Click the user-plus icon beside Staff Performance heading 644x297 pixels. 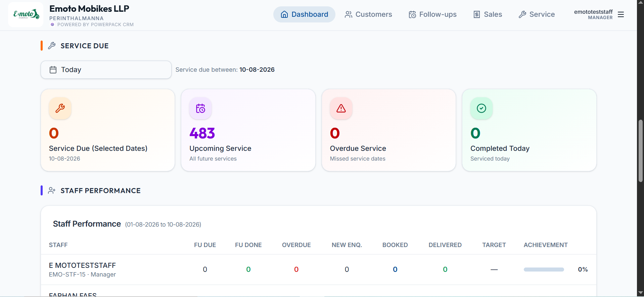pos(52,190)
